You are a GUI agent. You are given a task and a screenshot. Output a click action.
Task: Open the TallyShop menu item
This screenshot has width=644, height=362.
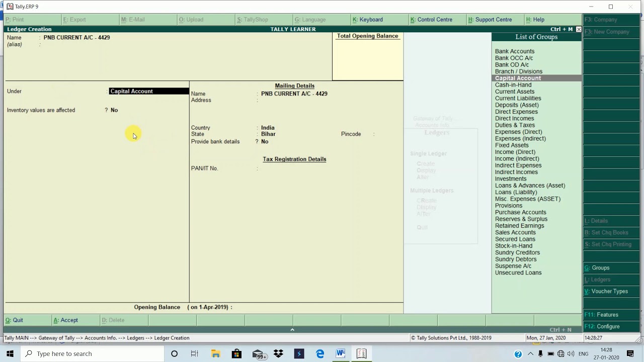click(253, 20)
